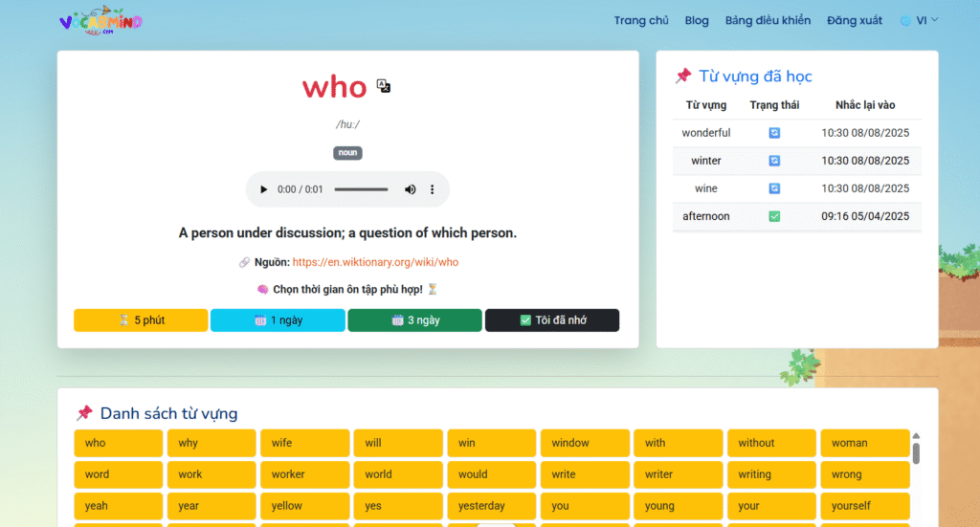Click Đăng xuất to log out
Viewport: 980px width, 527px height.
click(855, 20)
